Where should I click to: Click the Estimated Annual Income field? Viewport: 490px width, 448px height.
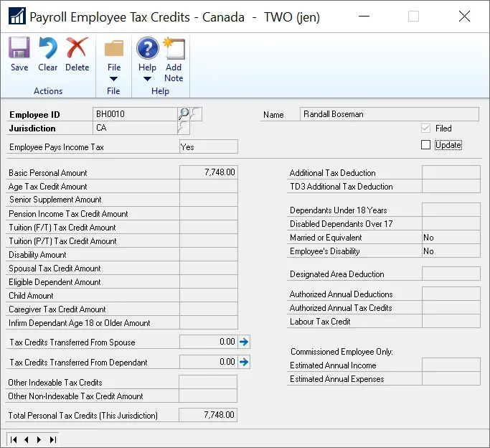(451, 365)
